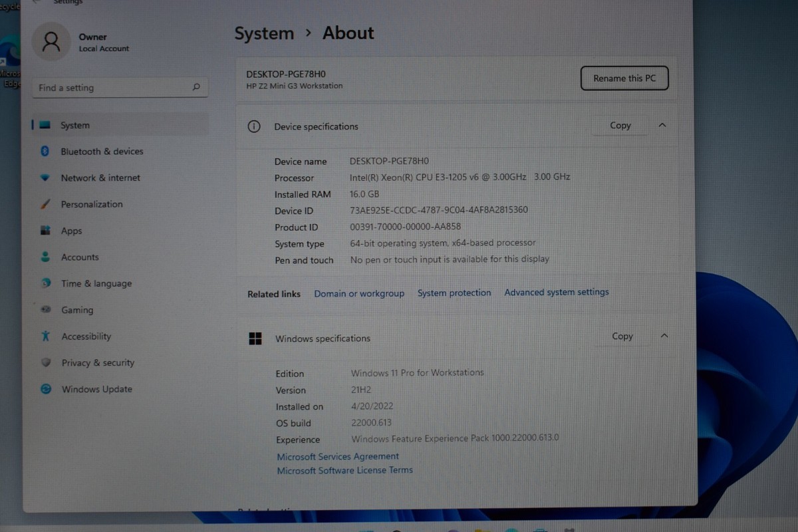Click the Installed on date 4/20/2022
Image resolution: width=798 pixels, height=532 pixels.
(x=372, y=406)
